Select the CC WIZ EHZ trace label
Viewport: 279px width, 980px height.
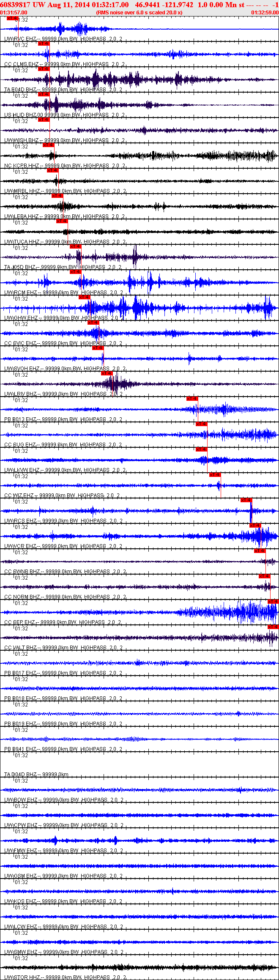[62, 495]
